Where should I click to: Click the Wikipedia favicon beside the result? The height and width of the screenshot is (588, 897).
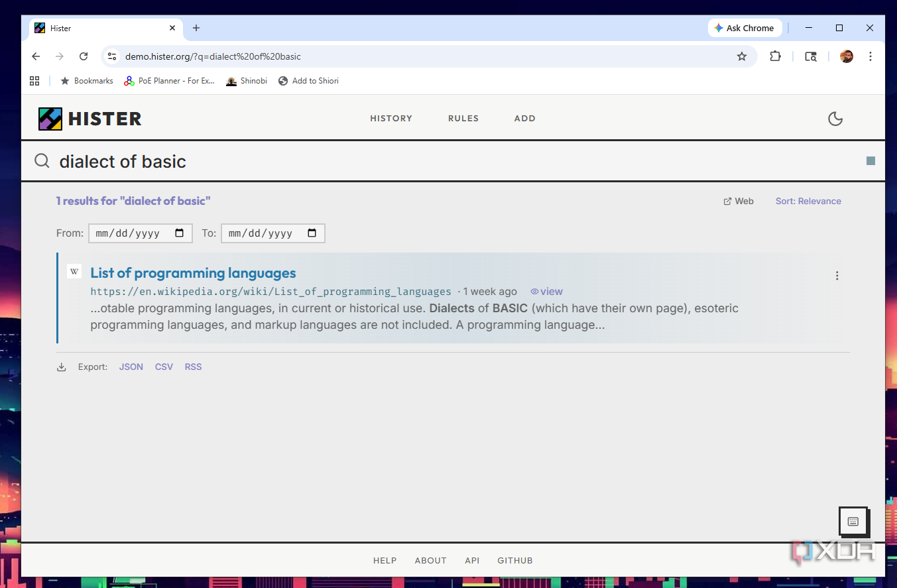(x=74, y=271)
